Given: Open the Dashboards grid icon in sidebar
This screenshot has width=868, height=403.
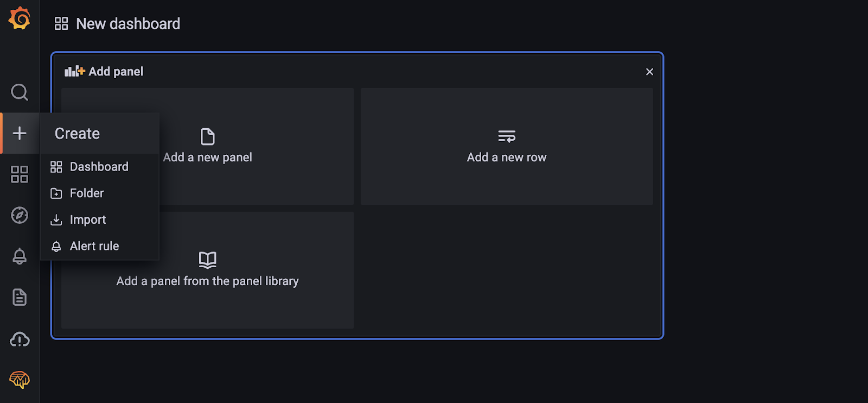Looking at the screenshot, I should point(20,174).
